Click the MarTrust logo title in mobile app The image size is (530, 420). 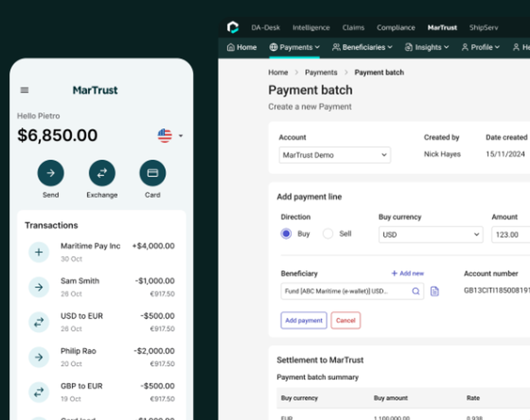coord(95,90)
